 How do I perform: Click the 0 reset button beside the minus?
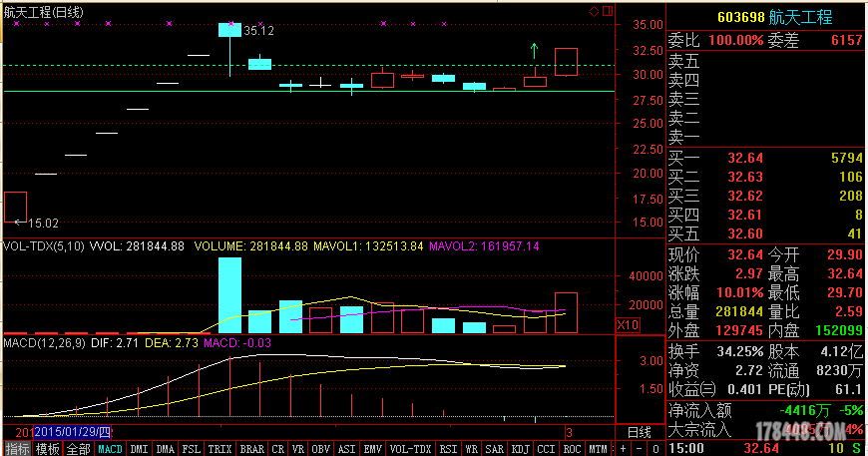pos(655,449)
